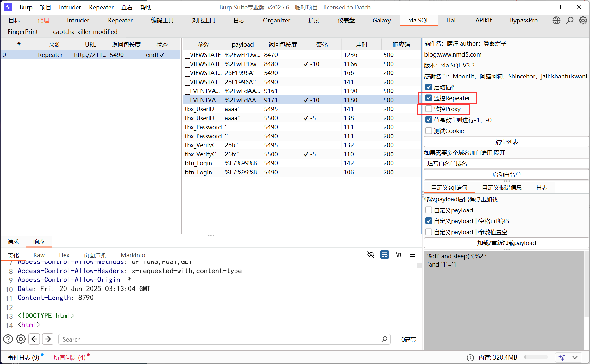This screenshot has width=590, height=364.
Task: Toggle 值是数字则进行-1、-0 checkbox
Action: pos(429,120)
